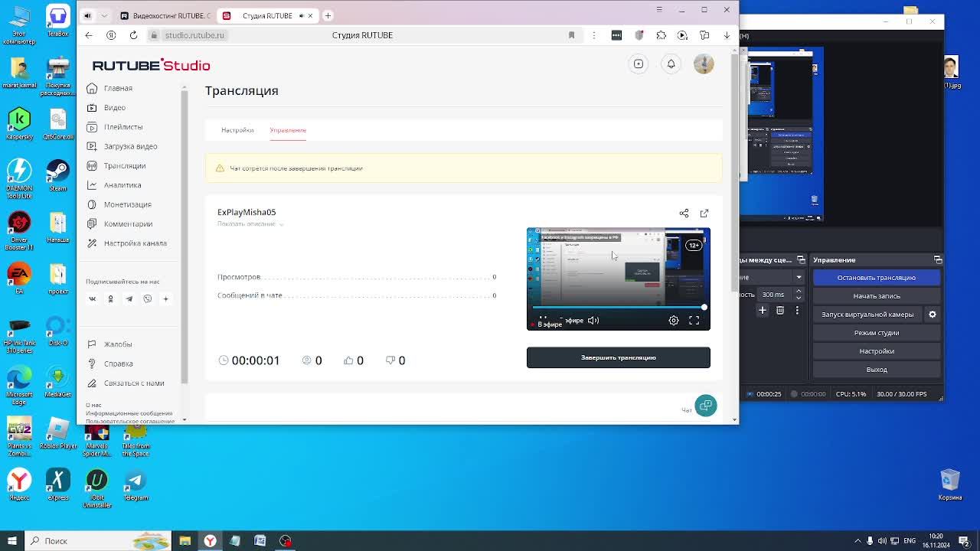Open Загрузка видео in the sidebar
The image size is (980, 551).
130,146
